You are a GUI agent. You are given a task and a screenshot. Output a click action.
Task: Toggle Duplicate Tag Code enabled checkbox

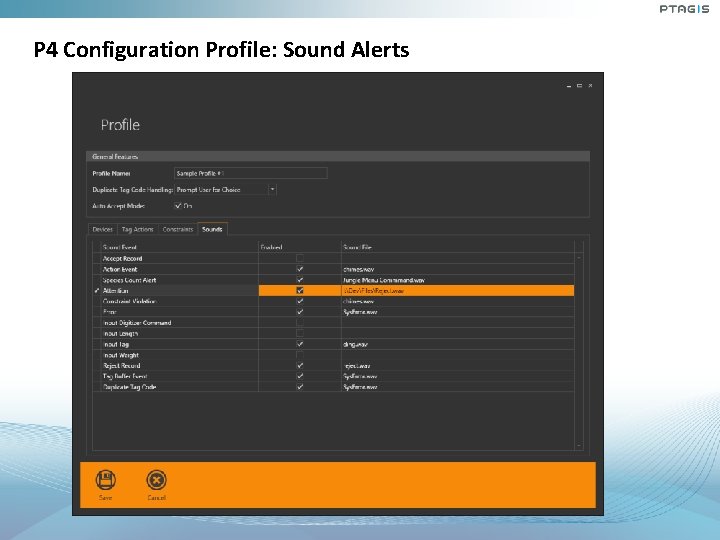(300, 387)
